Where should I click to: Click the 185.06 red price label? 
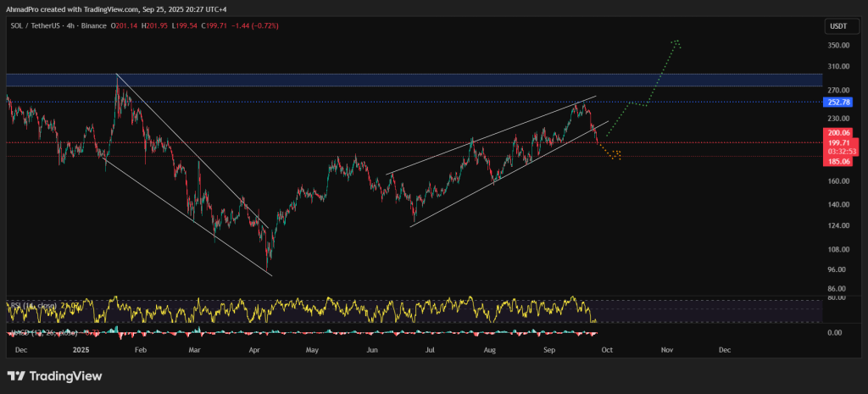point(837,159)
